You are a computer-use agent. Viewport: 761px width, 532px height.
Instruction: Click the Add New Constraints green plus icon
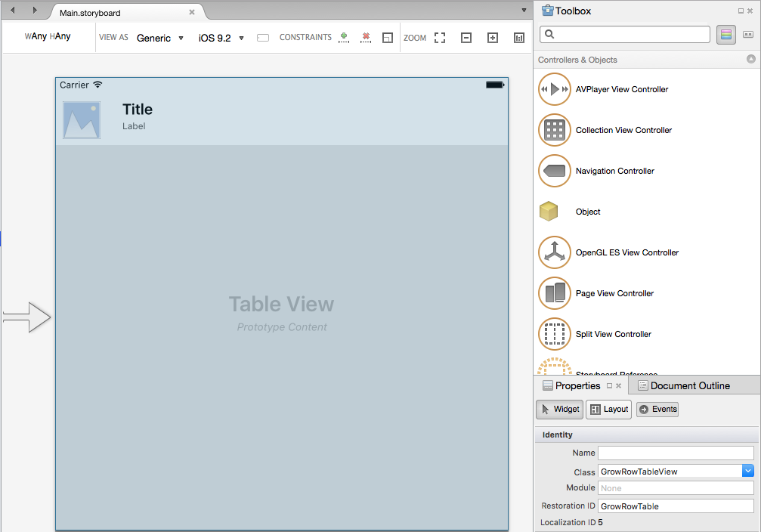(344, 37)
